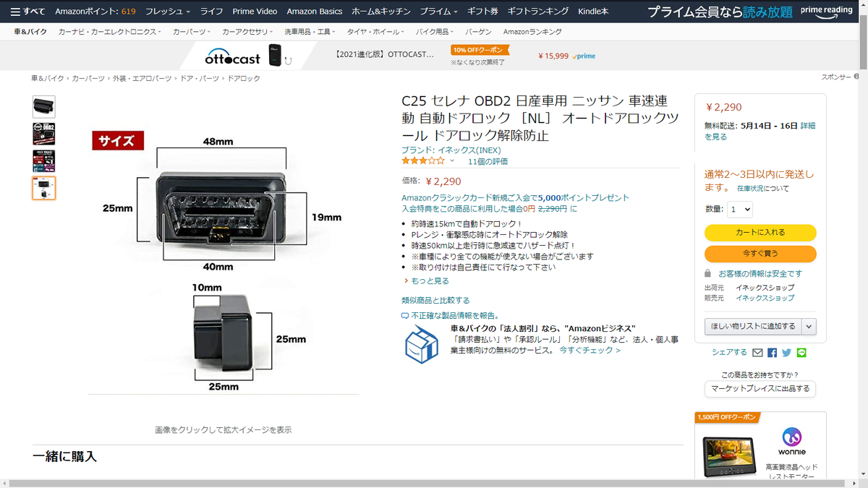Expand the star rating popover chevron
868x488 pixels.
pos(452,161)
